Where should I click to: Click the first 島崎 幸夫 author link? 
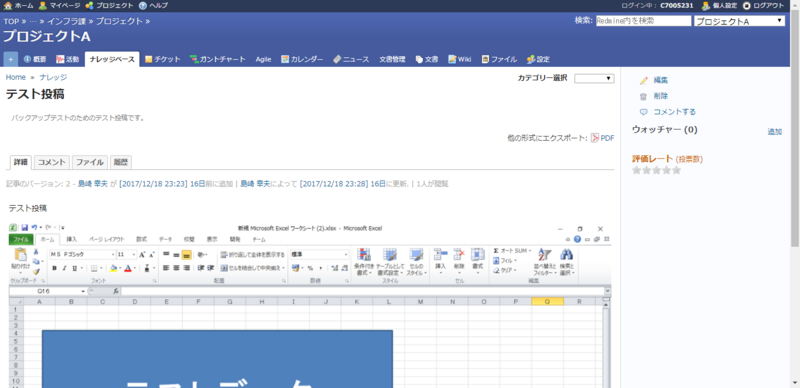(93, 184)
